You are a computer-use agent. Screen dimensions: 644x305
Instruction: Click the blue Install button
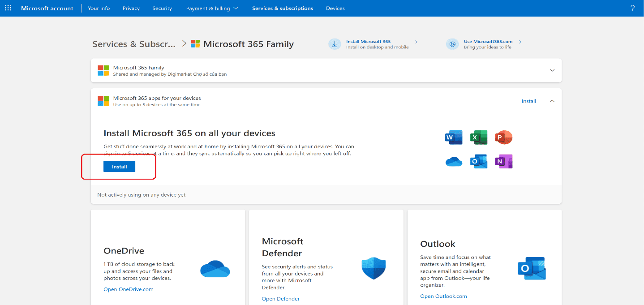click(119, 167)
